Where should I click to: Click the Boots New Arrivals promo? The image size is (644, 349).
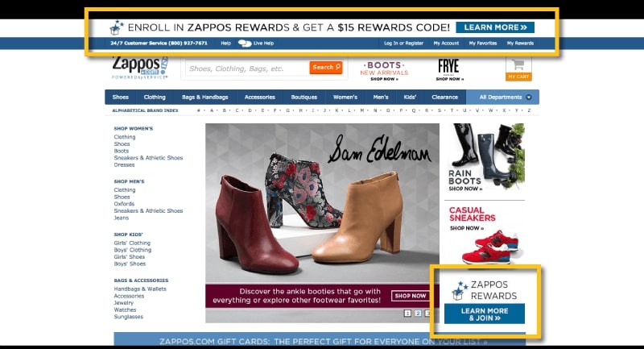384,71
